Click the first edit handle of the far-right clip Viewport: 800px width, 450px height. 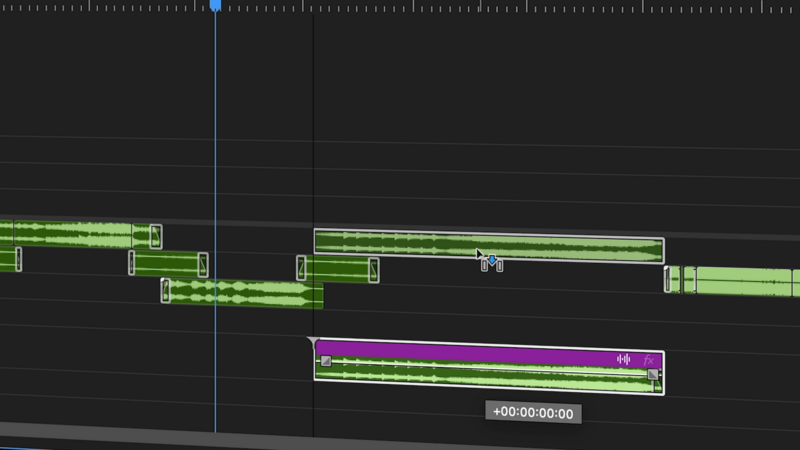click(x=668, y=279)
